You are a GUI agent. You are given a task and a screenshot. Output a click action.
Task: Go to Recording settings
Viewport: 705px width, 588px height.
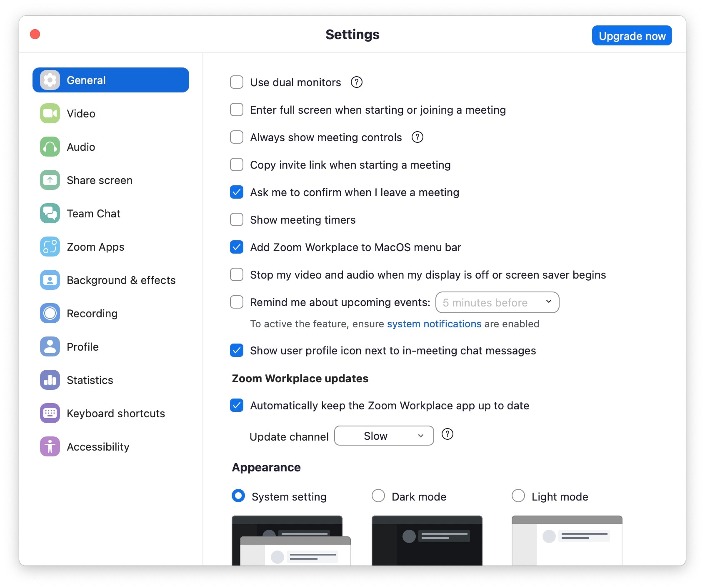[x=111, y=313]
